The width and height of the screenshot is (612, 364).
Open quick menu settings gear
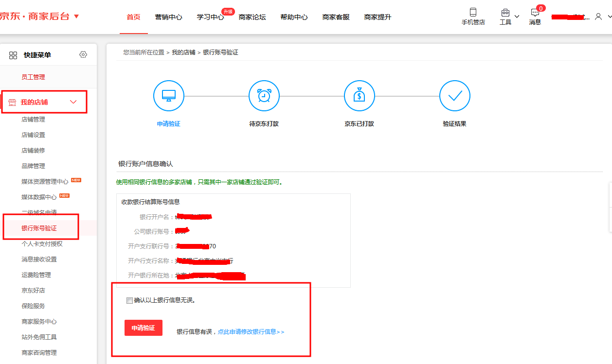tap(83, 55)
